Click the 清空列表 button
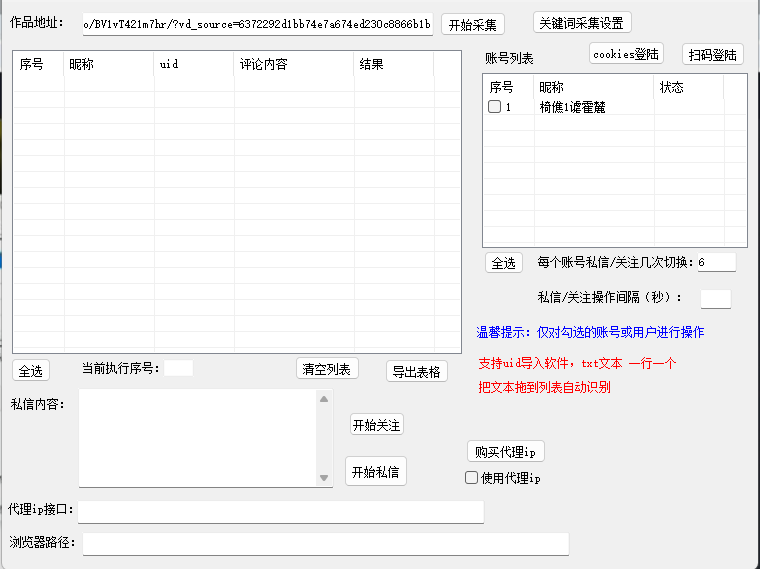The height and width of the screenshot is (569, 760). [327, 369]
